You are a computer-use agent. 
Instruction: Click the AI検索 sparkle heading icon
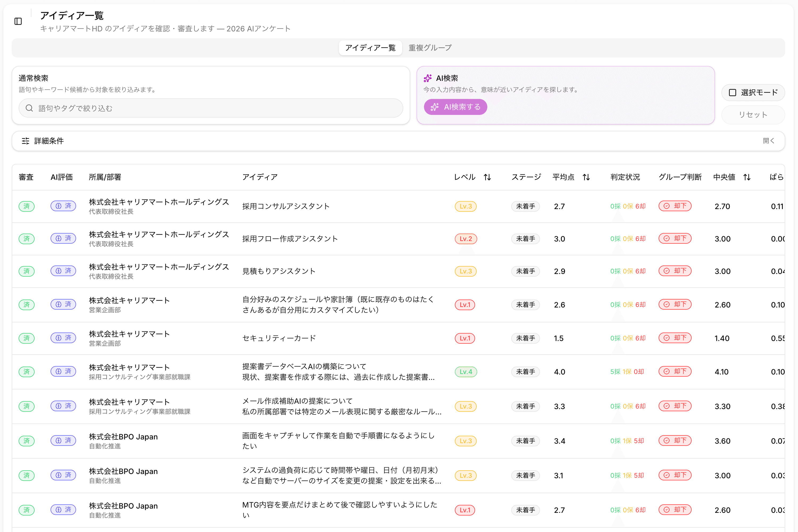click(x=427, y=78)
